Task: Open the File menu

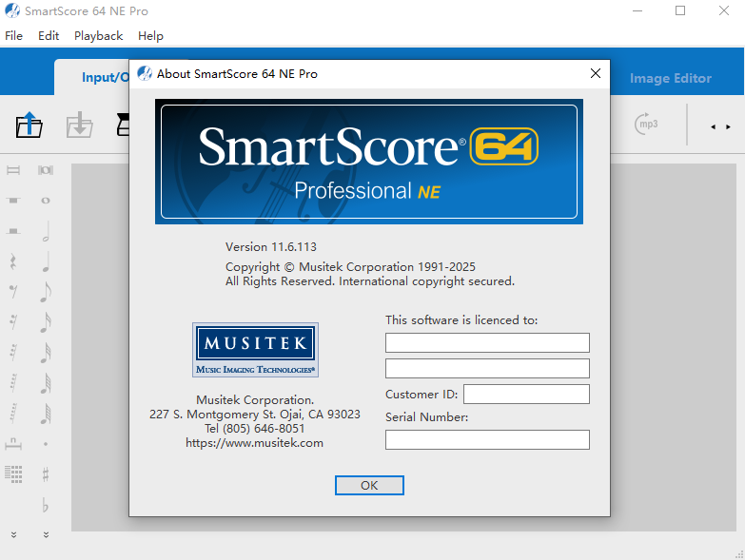Action: 13,36
